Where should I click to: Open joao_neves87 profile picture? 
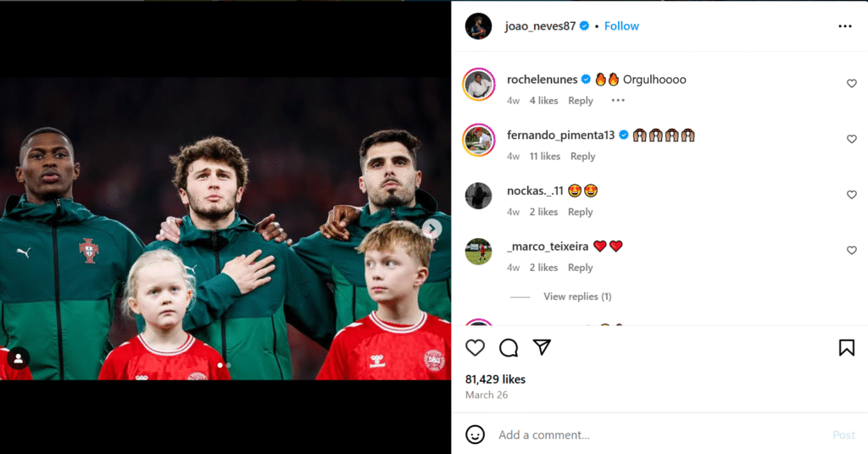pos(479,26)
